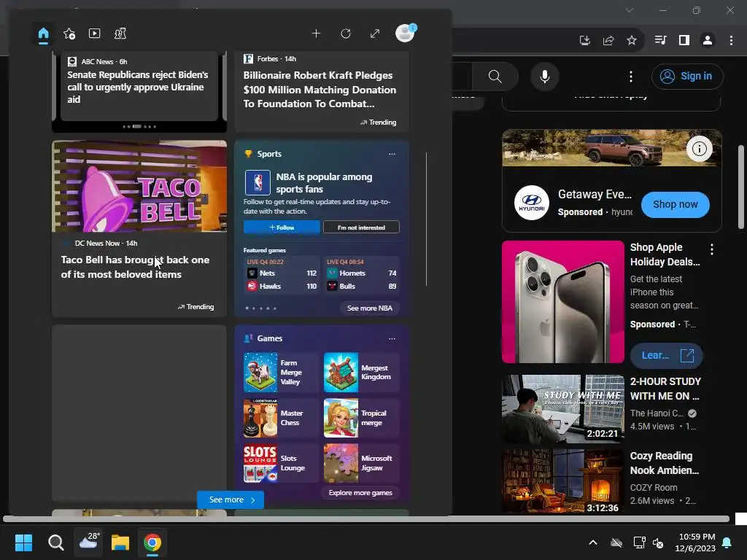Click Chrome install app icon
Image resolution: width=747 pixels, height=560 pixels.
584,41
